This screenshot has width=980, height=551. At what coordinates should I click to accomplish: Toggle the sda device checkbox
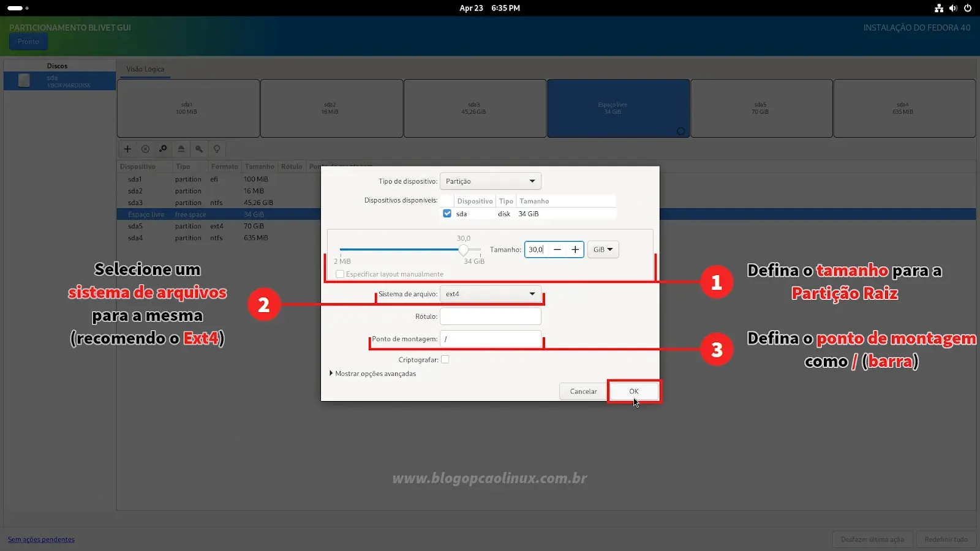(x=447, y=214)
